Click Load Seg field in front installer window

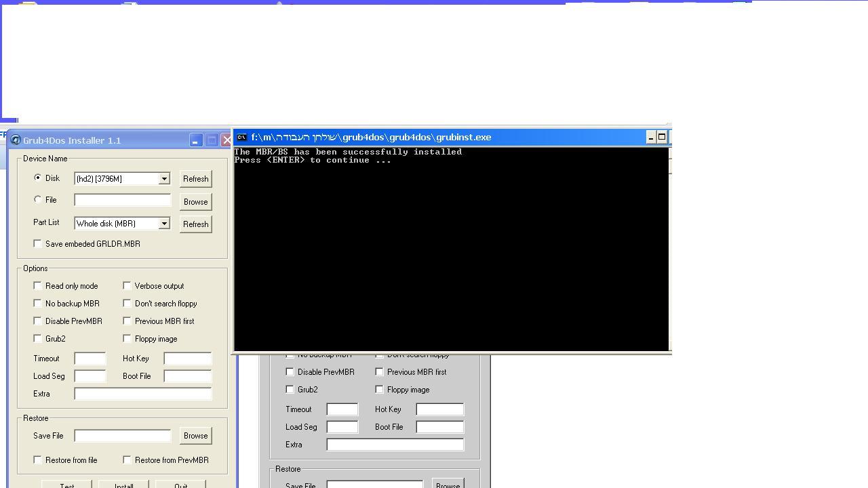click(90, 376)
